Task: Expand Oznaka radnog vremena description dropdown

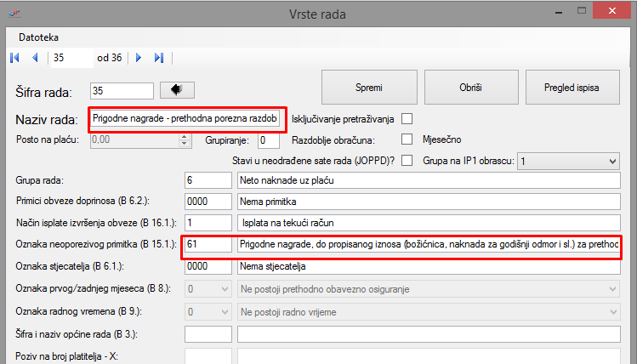Action: (612, 311)
